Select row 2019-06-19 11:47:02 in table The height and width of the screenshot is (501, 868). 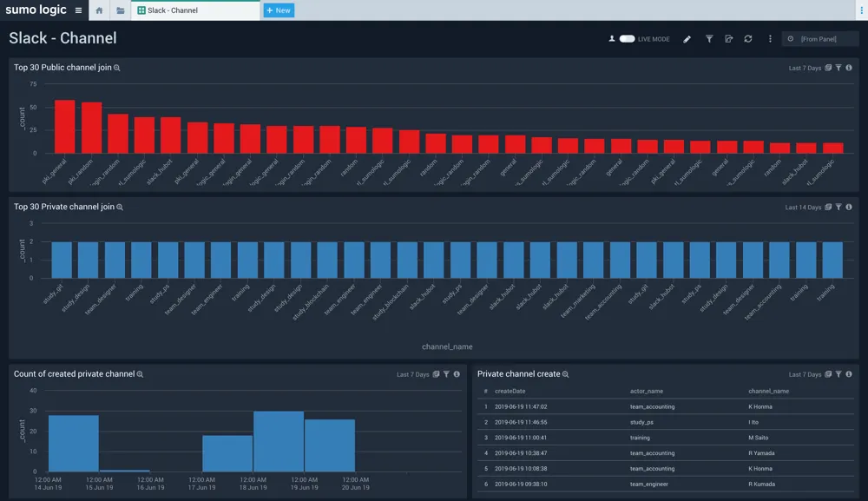coord(666,406)
